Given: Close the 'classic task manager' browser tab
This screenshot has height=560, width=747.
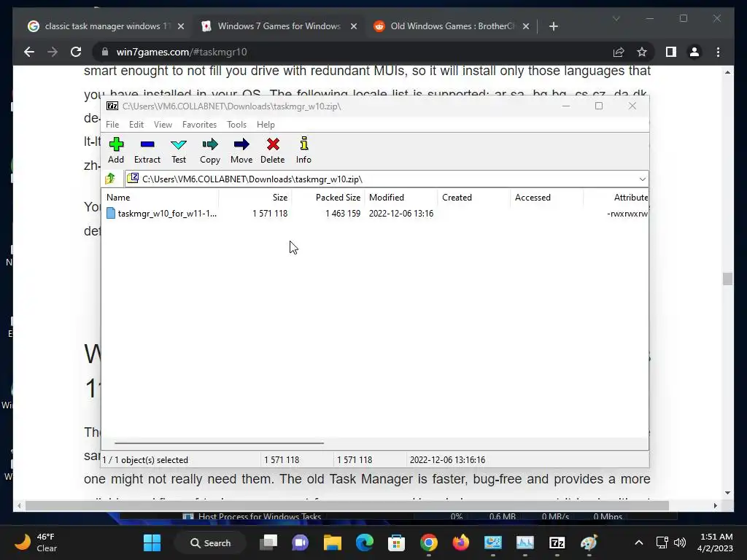Looking at the screenshot, I should coord(181,26).
